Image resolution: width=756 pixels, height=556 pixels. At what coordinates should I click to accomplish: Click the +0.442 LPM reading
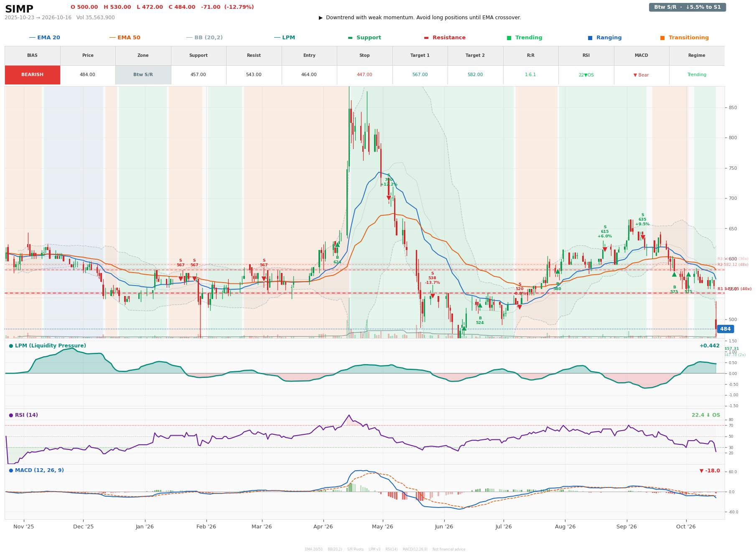pyautogui.click(x=710, y=346)
